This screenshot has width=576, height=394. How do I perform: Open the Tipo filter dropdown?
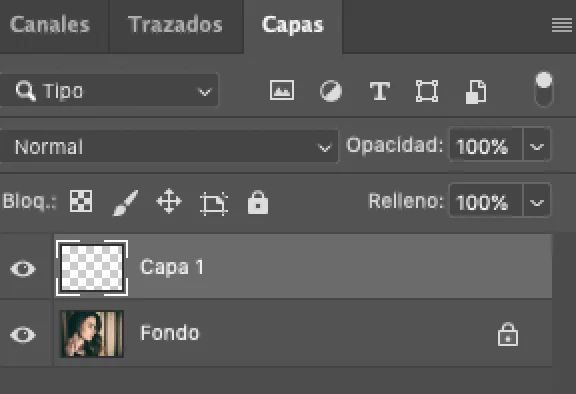(109, 90)
